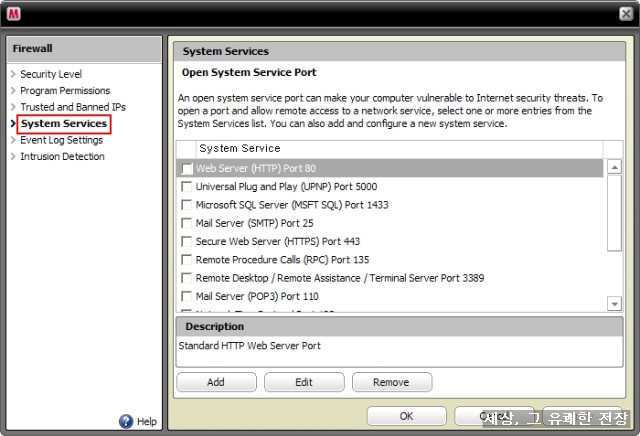Confirm with the OK button
The height and width of the screenshot is (436, 640).
407,416
